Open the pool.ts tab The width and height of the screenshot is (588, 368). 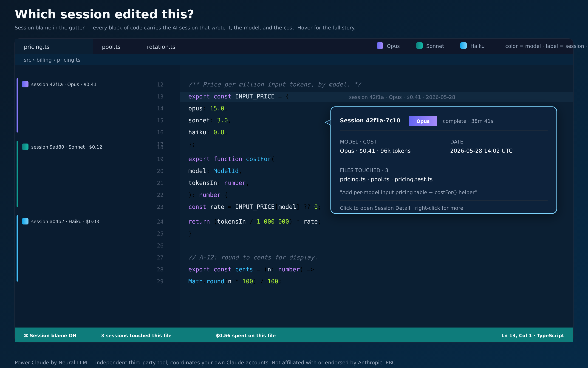111,47
